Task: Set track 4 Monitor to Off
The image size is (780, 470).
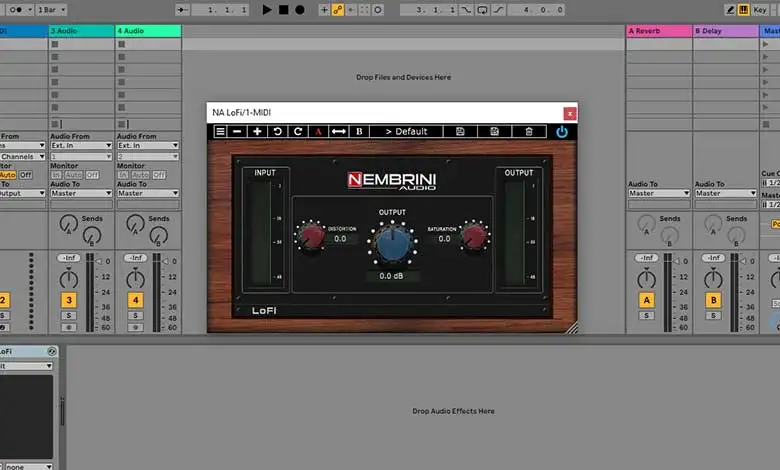Action: [159, 175]
